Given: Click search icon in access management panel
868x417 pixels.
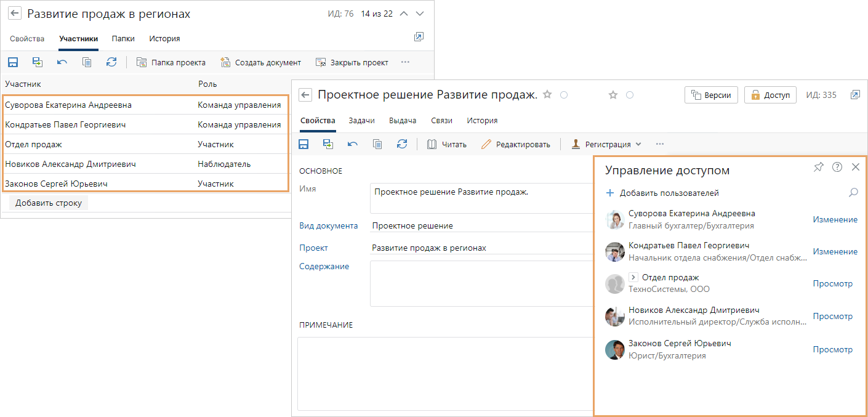Looking at the screenshot, I should click(853, 193).
